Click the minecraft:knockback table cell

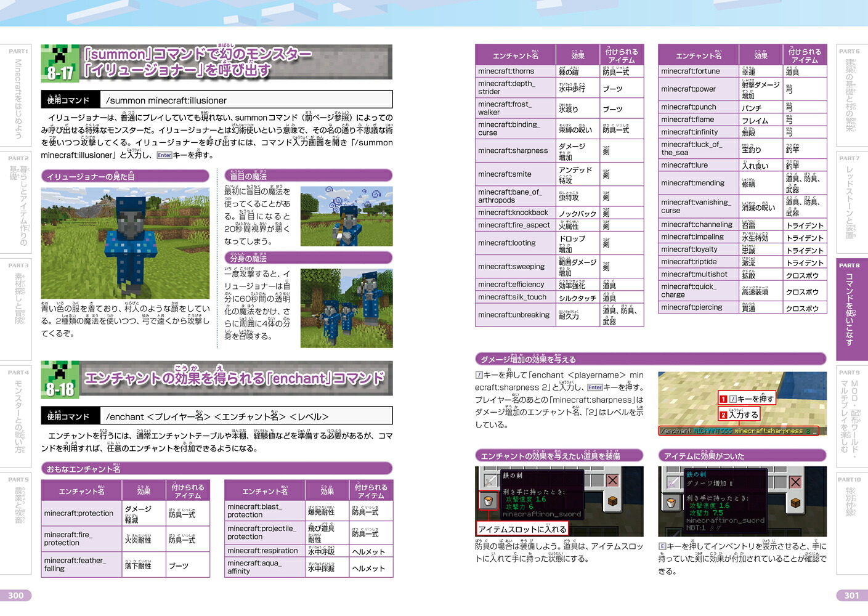tap(515, 213)
